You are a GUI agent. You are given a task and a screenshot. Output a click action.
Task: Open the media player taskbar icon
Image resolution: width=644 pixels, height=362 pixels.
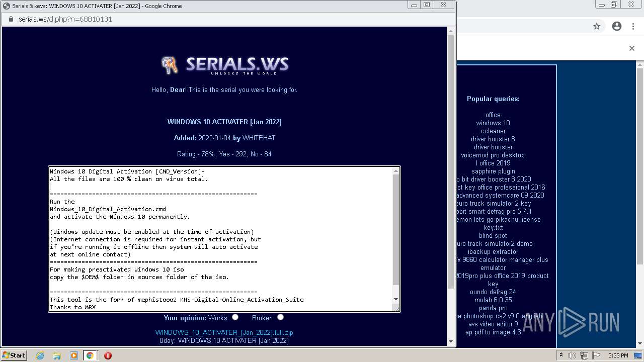click(x=73, y=355)
